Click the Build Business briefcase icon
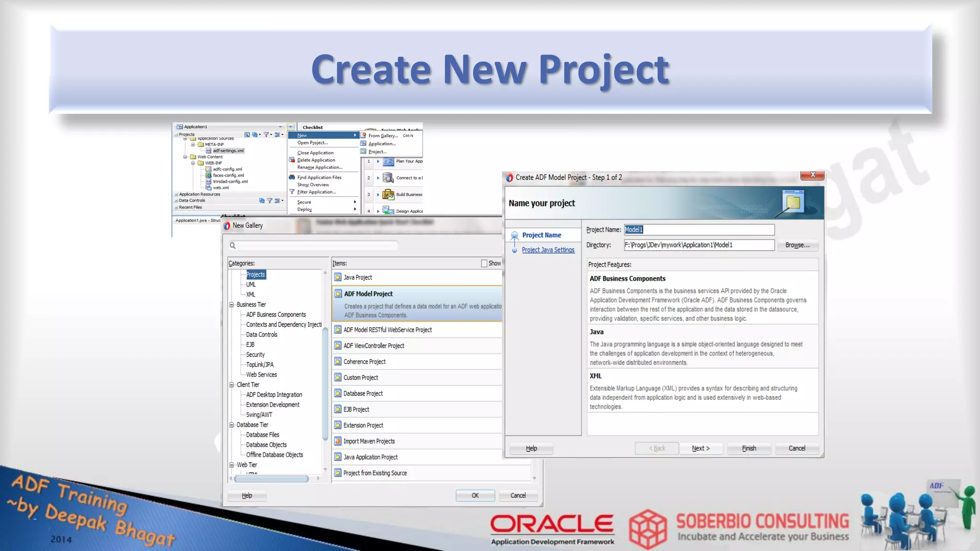 point(388,195)
